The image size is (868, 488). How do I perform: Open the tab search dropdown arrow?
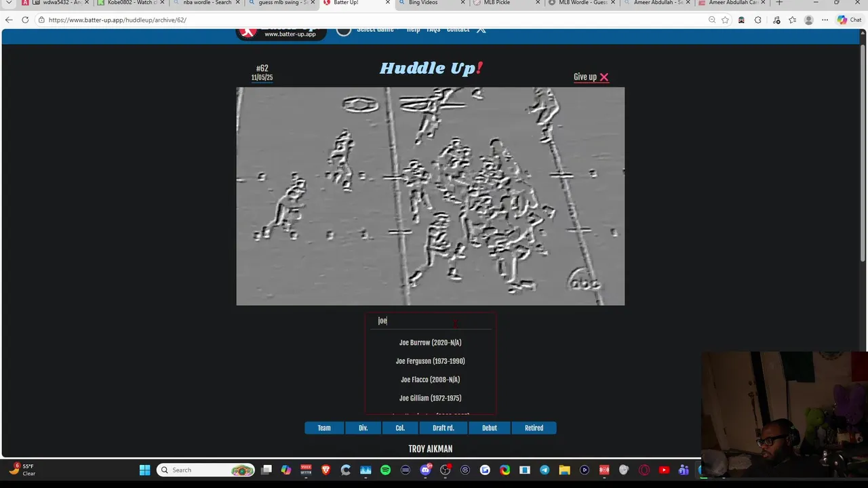pyautogui.click(x=9, y=3)
